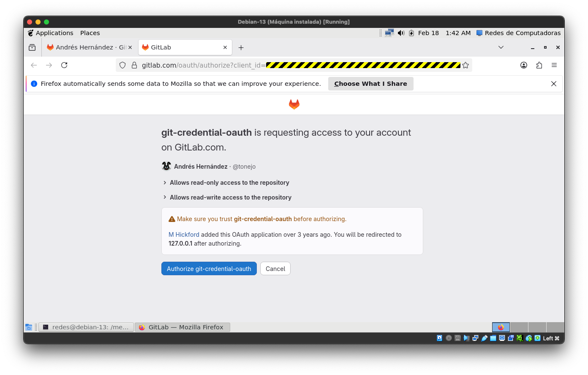The image size is (588, 375).
Task: Click VirtualBox keyboard capture arrow icon
Action: (x=537, y=338)
